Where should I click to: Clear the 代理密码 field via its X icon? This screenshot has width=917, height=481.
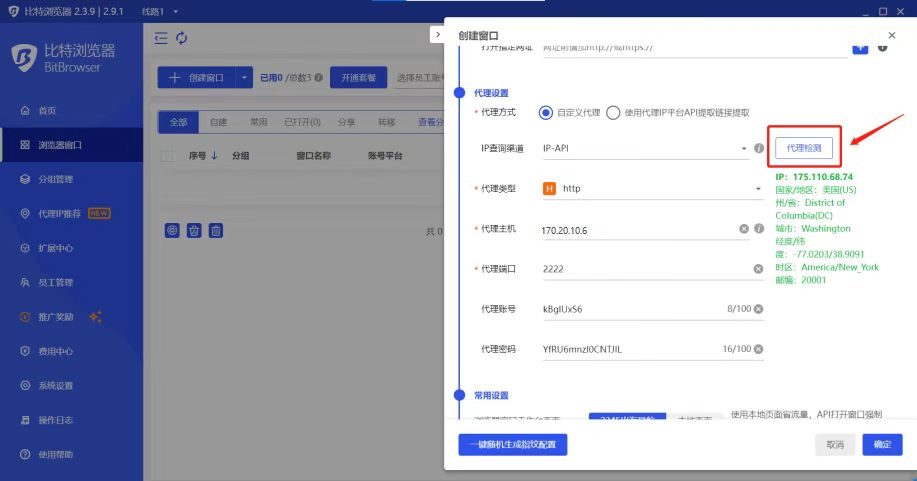tap(758, 349)
